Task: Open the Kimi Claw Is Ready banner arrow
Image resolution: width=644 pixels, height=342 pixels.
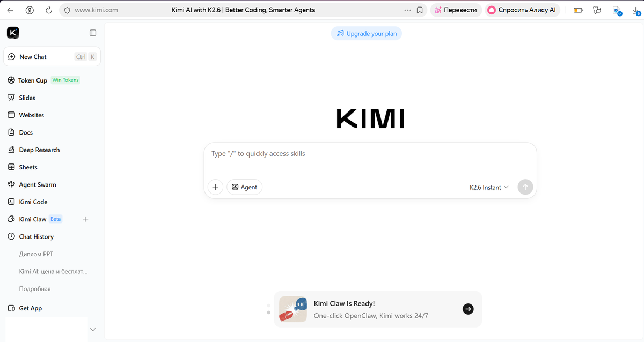Action: [x=468, y=309]
